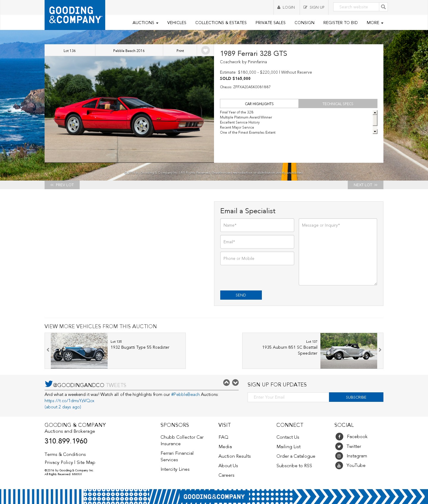
Task: Focus the Enter Your Email field
Action: pos(288,397)
